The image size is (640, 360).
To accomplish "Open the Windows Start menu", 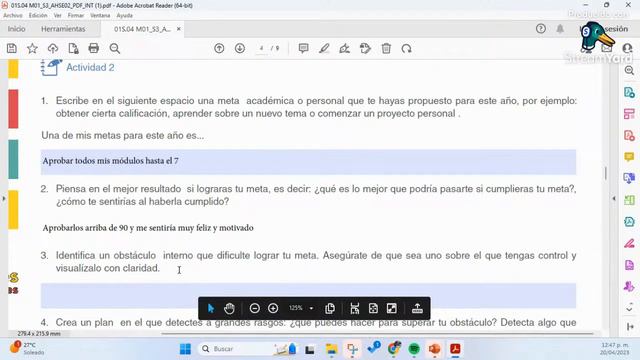I will pyautogui.click(x=185, y=349).
